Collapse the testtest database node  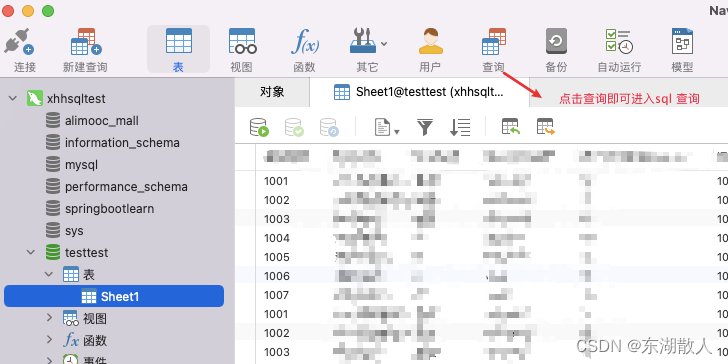tap(31, 252)
